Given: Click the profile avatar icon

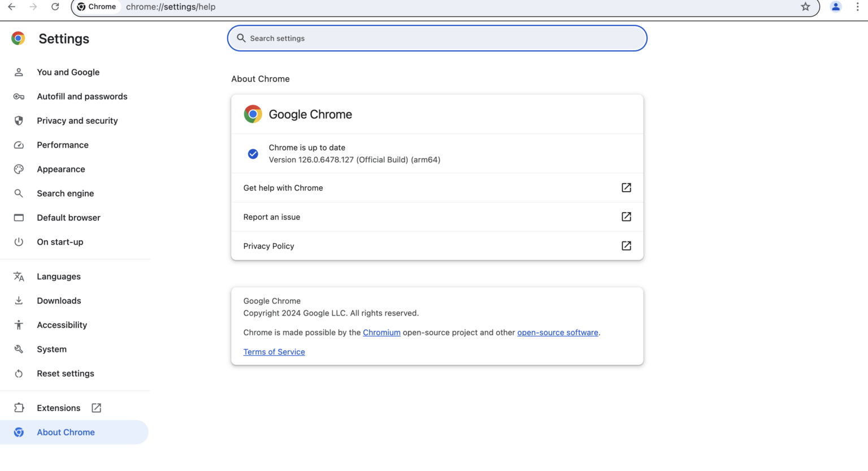Looking at the screenshot, I should (x=835, y=7).
